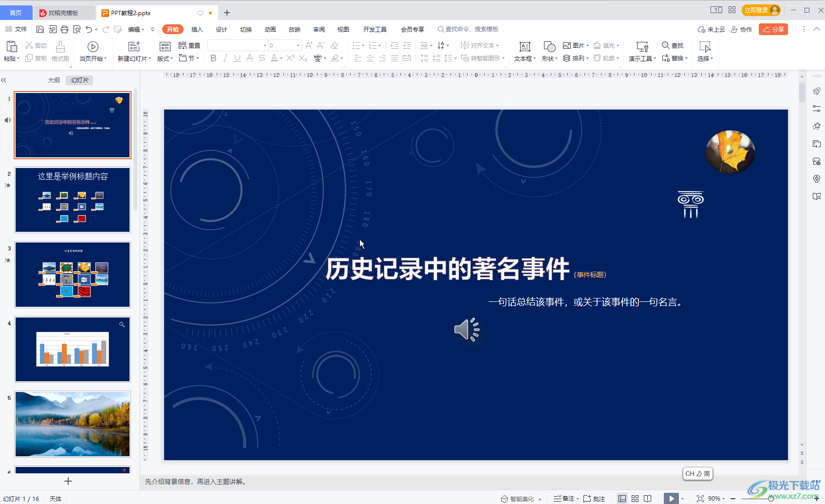Screen dimensions: 825x504
Task: Toggle Superscript formatting
Action: 291,58
